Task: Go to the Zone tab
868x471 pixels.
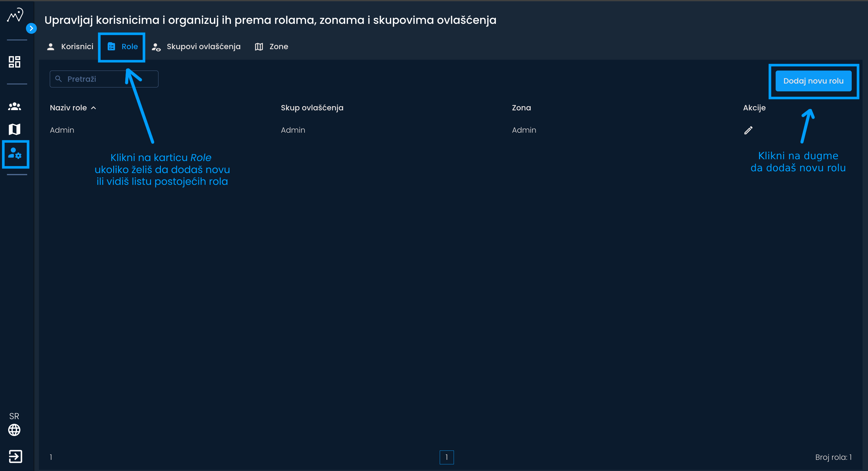Action: point(272,47)
